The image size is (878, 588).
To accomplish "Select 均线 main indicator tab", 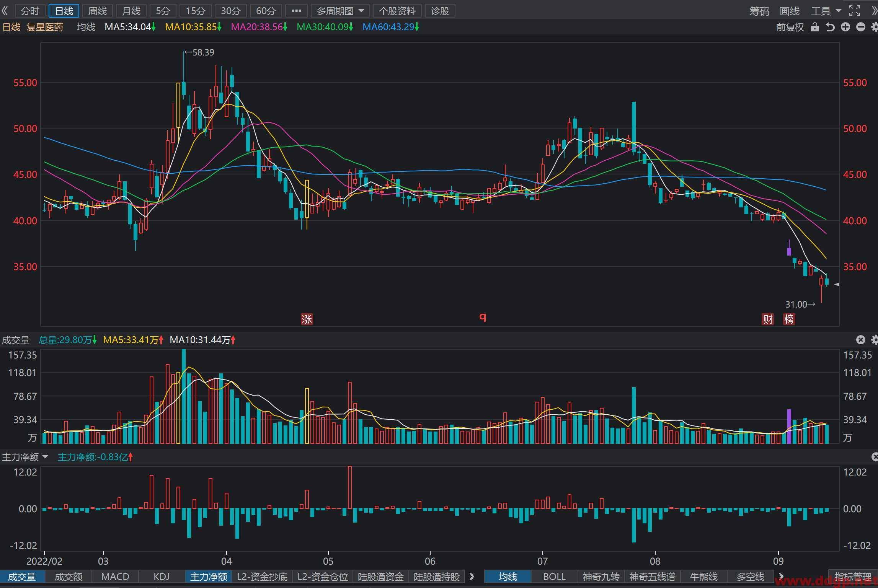I will pos(508,577).
